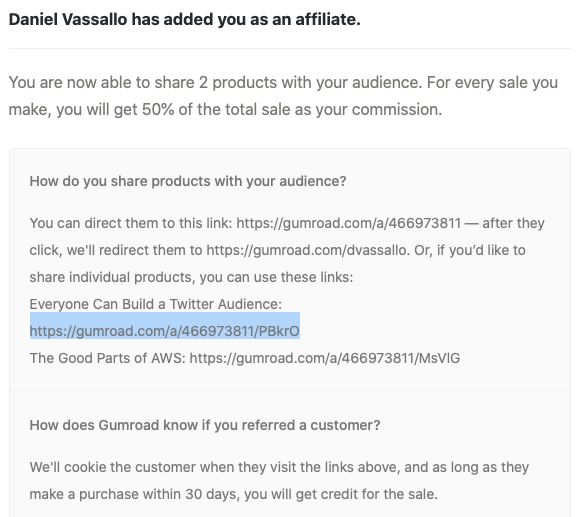Screen dimensions: 585x517
Task: Click the word 'commission' in the intro paragraph
Action: click(x=397, y=110)
